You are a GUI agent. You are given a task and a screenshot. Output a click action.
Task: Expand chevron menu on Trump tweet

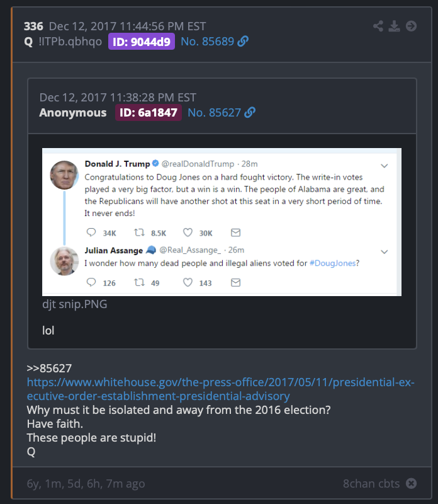[385, 166]
